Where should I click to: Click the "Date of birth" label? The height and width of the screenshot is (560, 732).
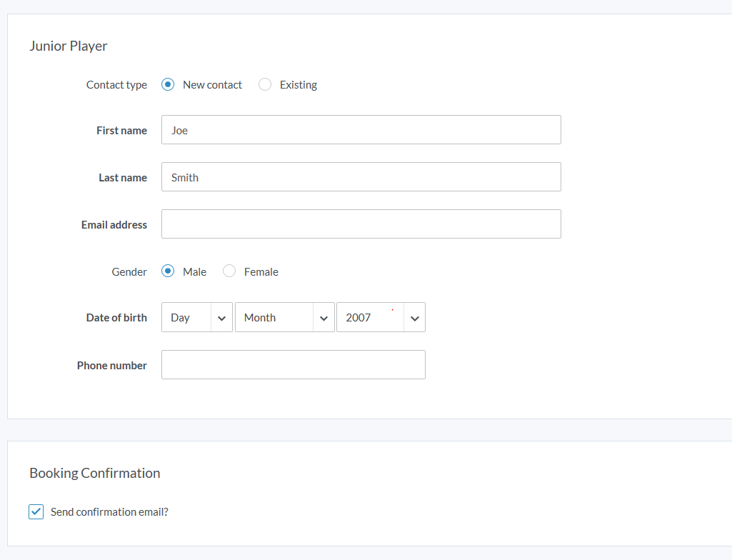pyautogui.click(x=116, y=318)
